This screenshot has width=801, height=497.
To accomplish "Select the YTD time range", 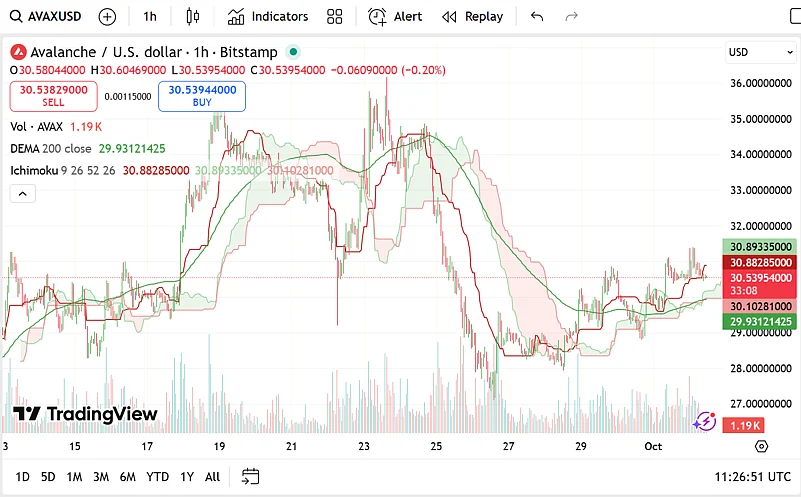I will 157,477.
